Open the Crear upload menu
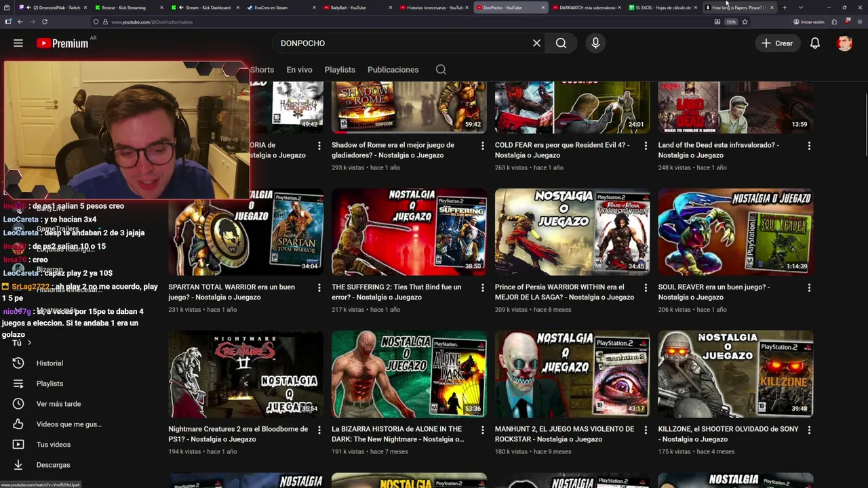 pos(777,43)
